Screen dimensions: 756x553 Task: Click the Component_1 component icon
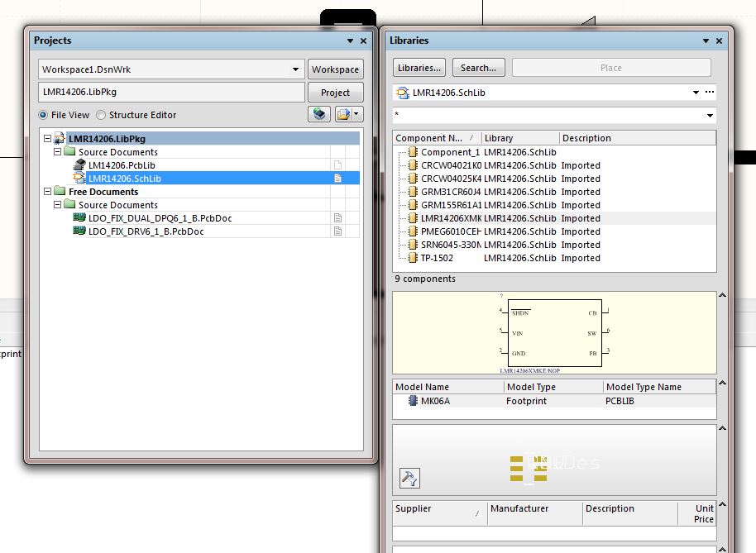tap(413, 152)
